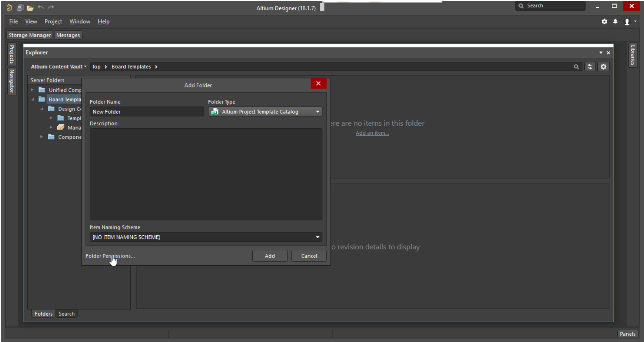Image resolution: width=644 pixels, height=342 pixels.
Task: Collapse the Design Content tree node
Action: [x=42, y=109]
